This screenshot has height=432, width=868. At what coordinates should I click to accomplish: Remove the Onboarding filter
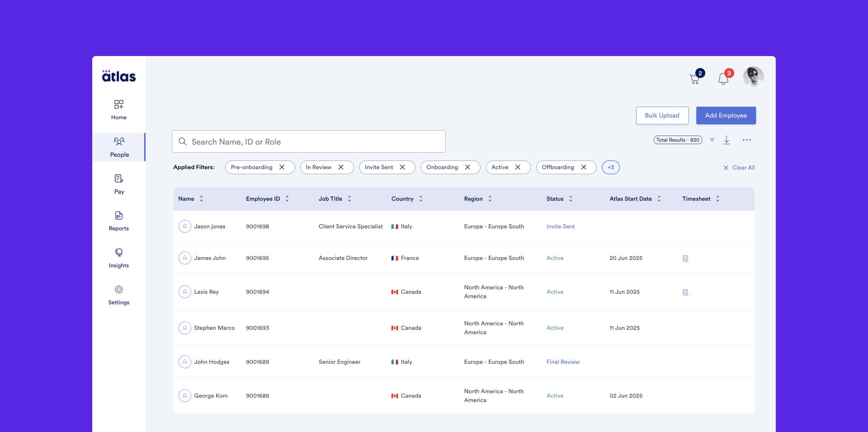click(x=467, y=167)
